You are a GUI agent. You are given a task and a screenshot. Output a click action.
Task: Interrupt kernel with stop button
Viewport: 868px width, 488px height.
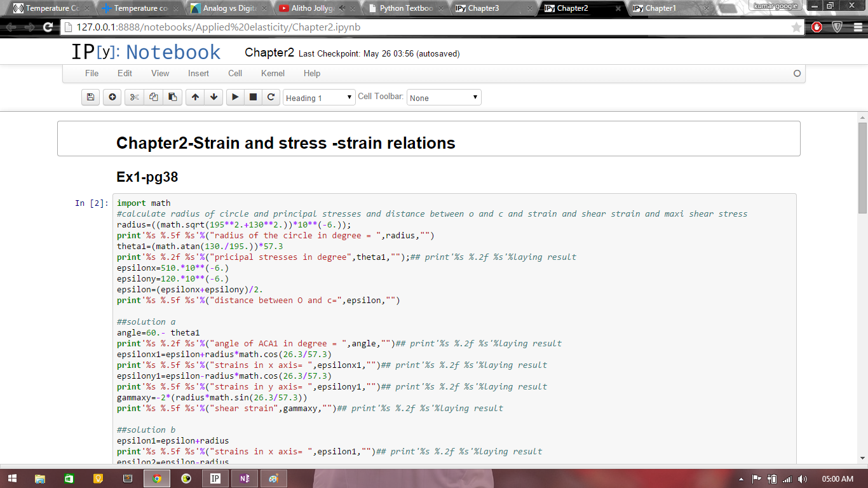(x=253, y=97)
